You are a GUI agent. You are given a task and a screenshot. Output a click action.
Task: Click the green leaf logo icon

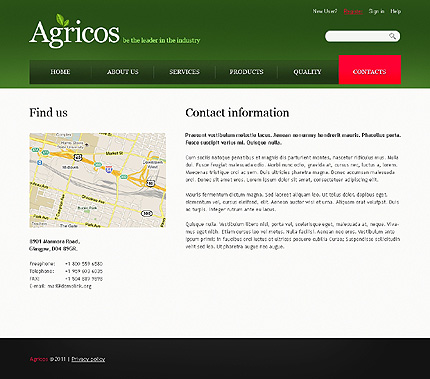(62, 20)
